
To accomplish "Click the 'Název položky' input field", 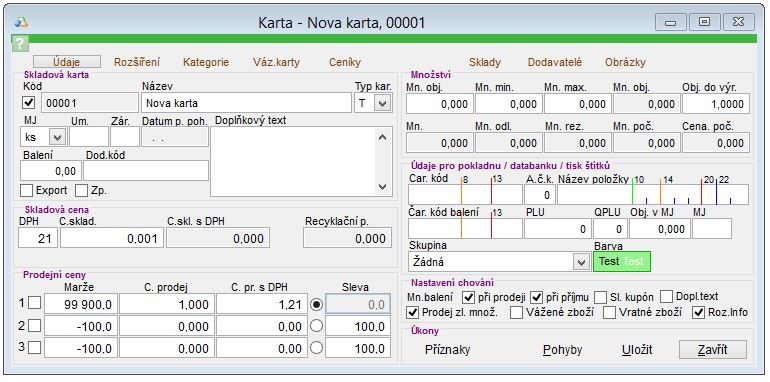I will pos(653,194).
